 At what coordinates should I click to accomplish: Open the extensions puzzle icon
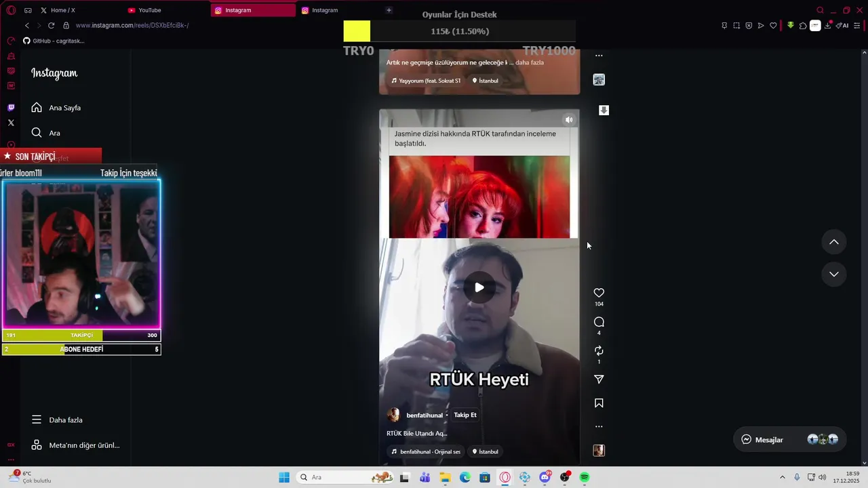tap(803, 26)
